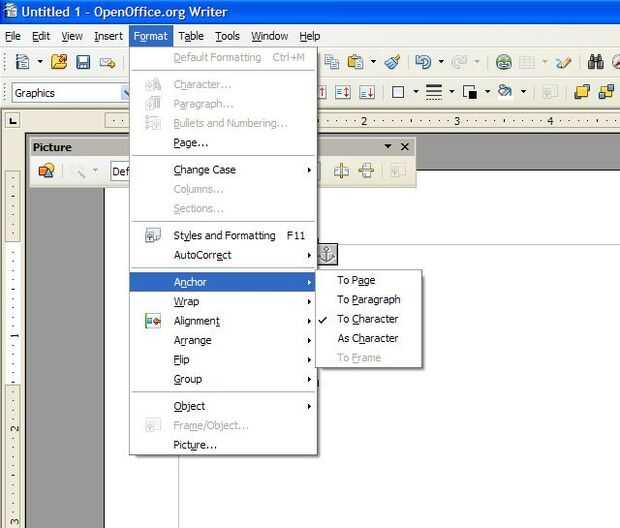Click the Bring to Front icon
620x528 pixels.
(x=582, y=92)
